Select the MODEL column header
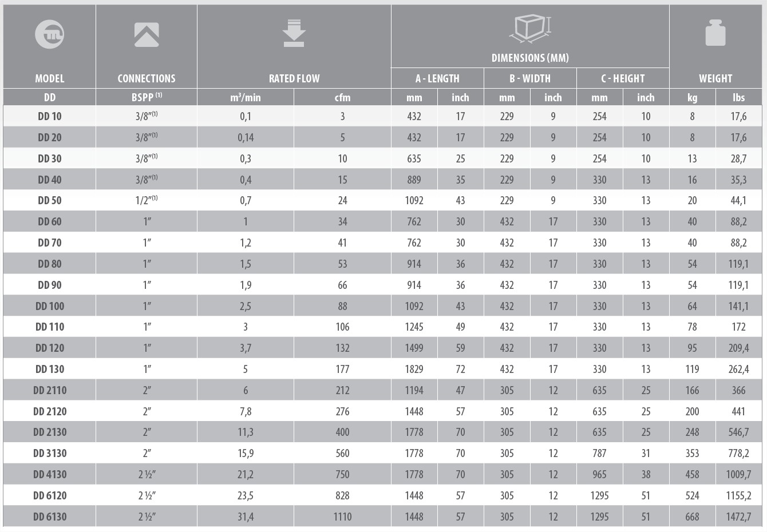The height and width of the screenshot is (532, 767). point(50,78)
